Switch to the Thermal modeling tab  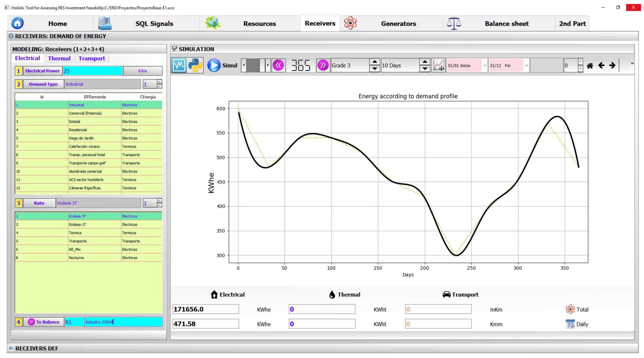(x=59, y=58)
